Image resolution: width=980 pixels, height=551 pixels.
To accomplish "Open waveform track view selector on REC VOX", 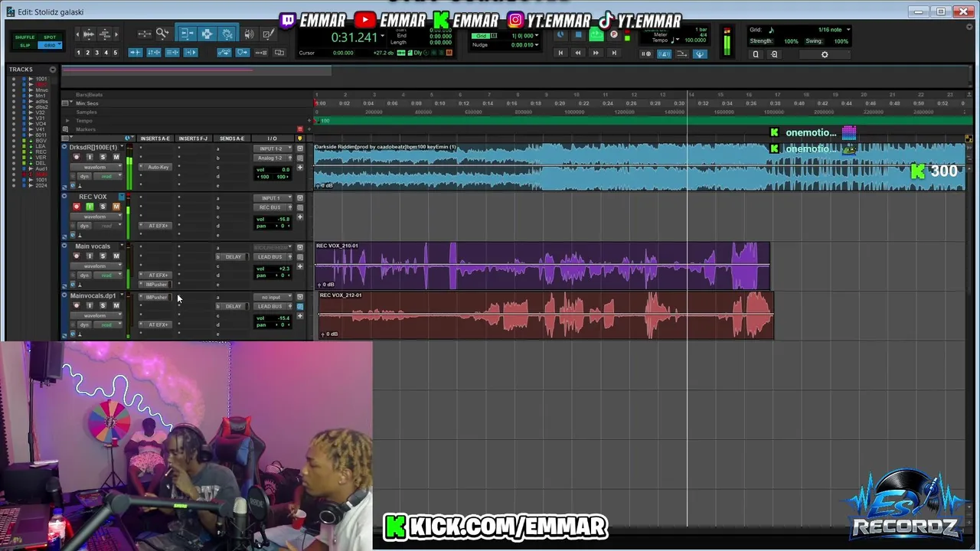I will [97, 217].
